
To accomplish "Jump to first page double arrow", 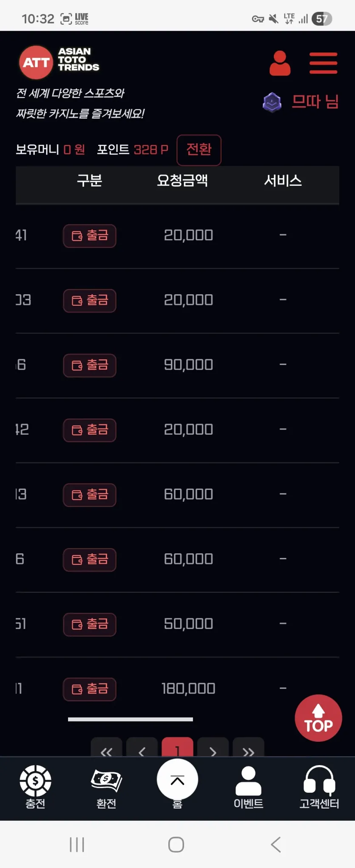I will 106,748.
